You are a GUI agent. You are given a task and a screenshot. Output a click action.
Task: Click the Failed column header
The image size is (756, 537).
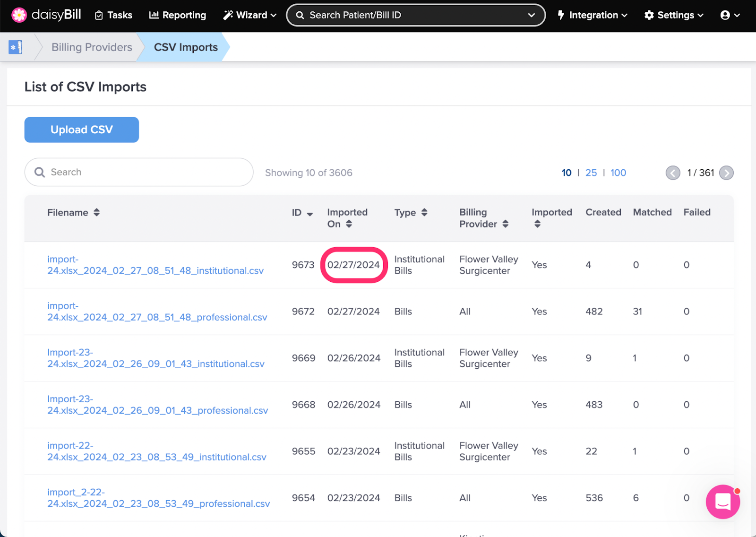(697, 212)
